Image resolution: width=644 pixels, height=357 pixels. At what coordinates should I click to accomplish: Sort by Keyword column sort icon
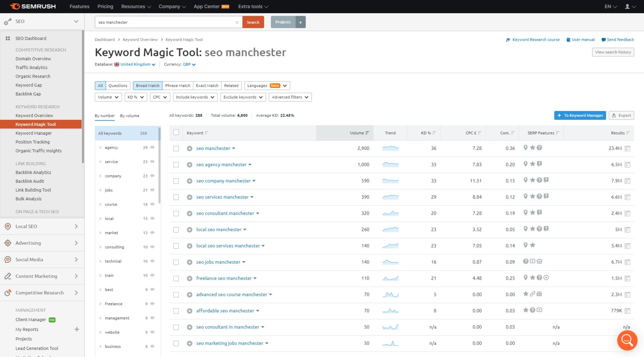[206, 133]
